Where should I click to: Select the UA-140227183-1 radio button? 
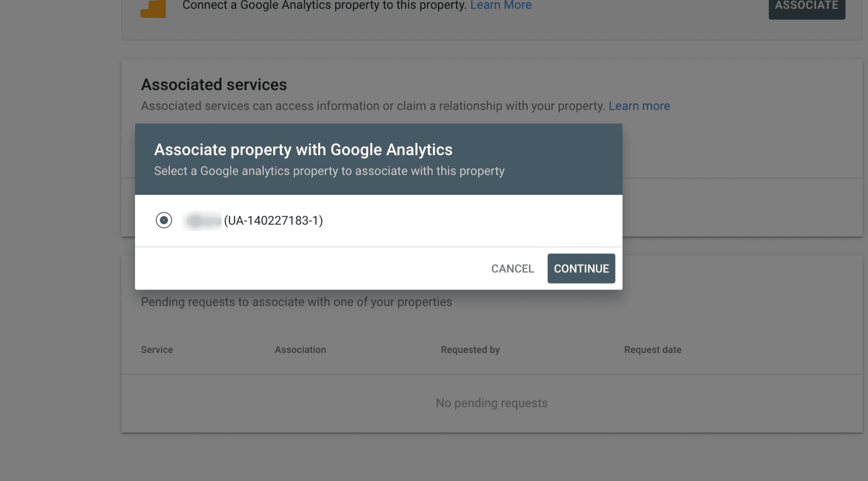[164, 220]
